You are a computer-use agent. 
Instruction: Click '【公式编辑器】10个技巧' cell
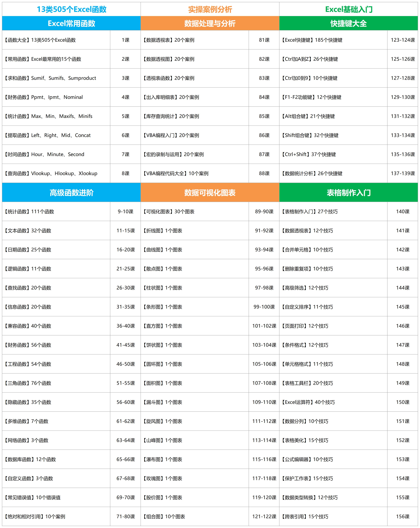pyautogui.click(x=333, y=459)
